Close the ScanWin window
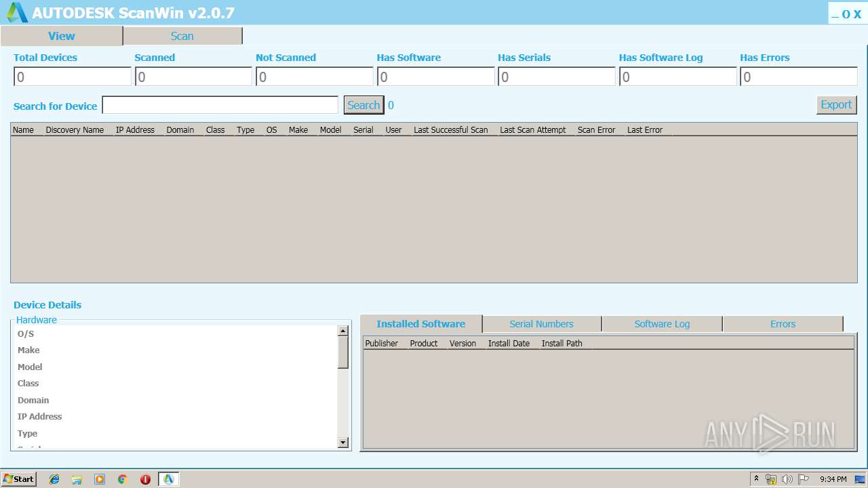The image size is (868, 488). [x=857, y=14]
